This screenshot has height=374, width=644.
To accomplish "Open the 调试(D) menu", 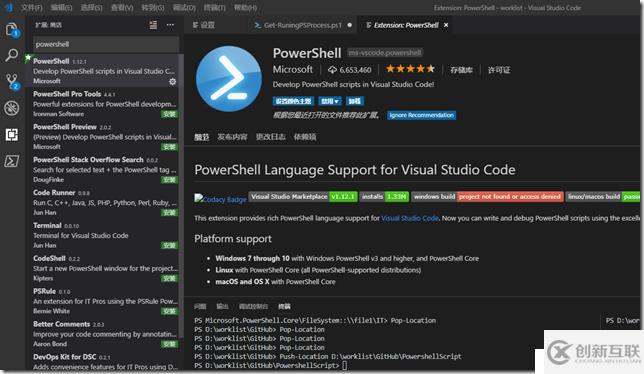I will click(184, 7).
